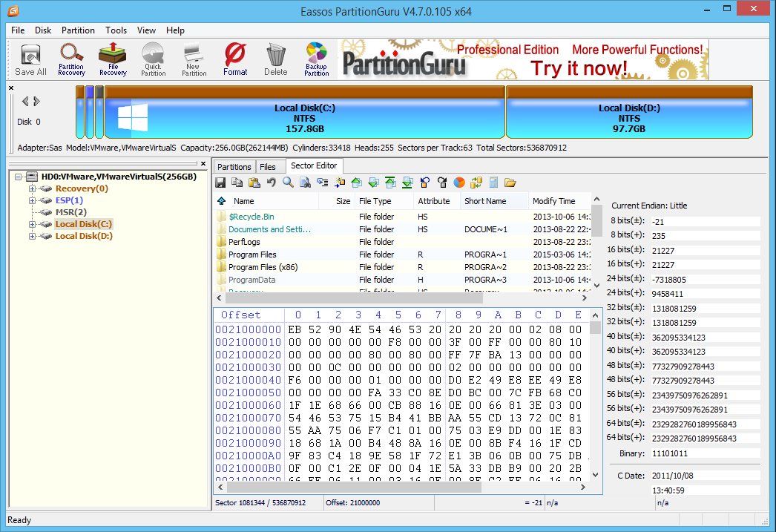Click the save icon in Sector Editor toolbar
This screenshot has height=532, width=776.
[x=220, y=183]
